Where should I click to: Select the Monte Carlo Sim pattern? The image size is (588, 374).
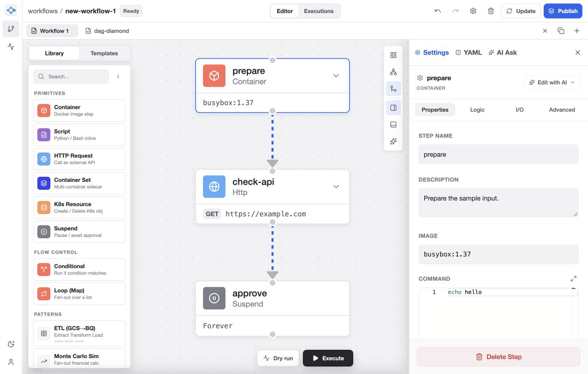[x=79, y=358]
